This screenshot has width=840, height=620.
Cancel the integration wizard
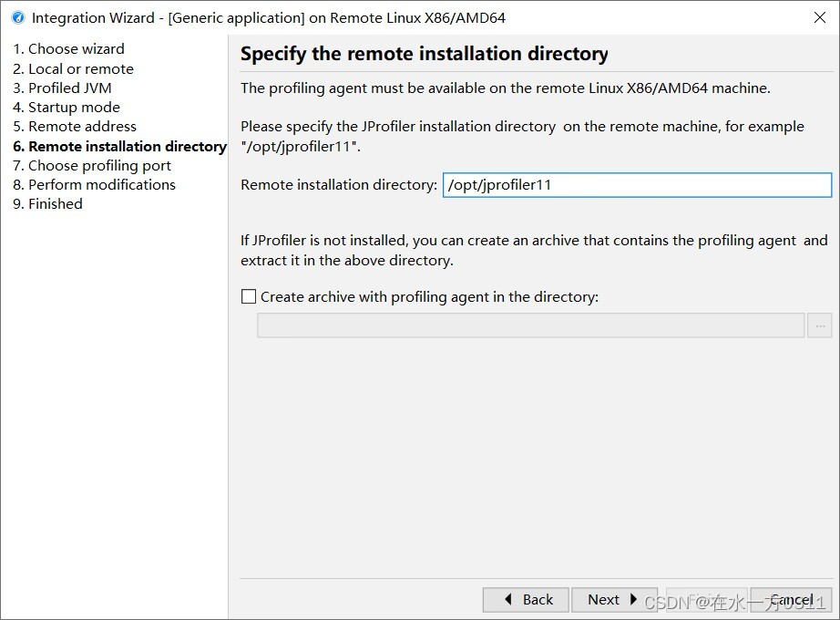click(x=791, y=600)
